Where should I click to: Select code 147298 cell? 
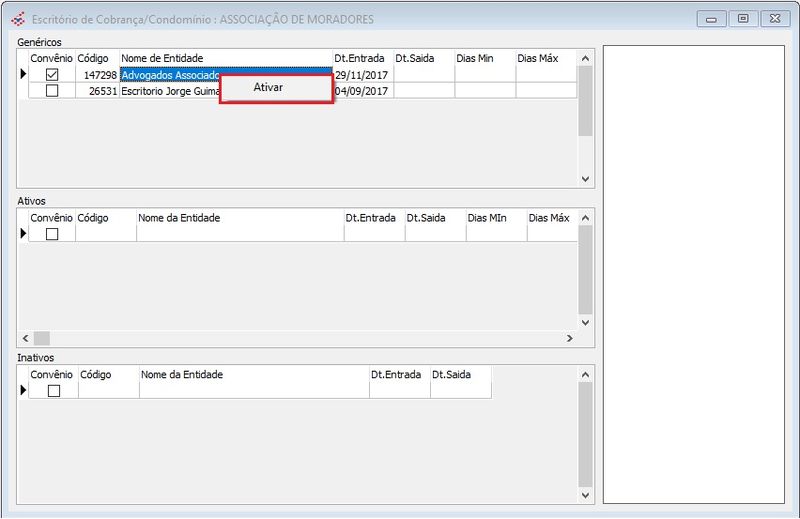pyautogui.click(x=97, y=75)
